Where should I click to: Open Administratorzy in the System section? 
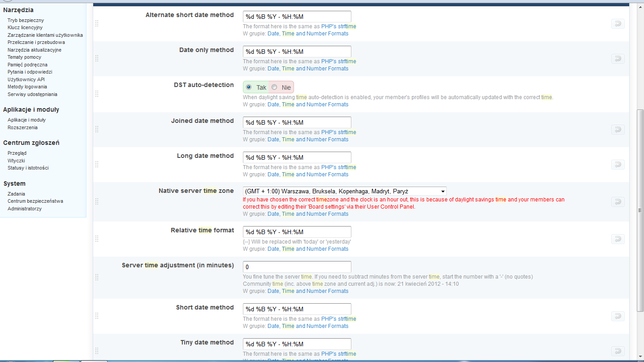[x=25, y=209]
